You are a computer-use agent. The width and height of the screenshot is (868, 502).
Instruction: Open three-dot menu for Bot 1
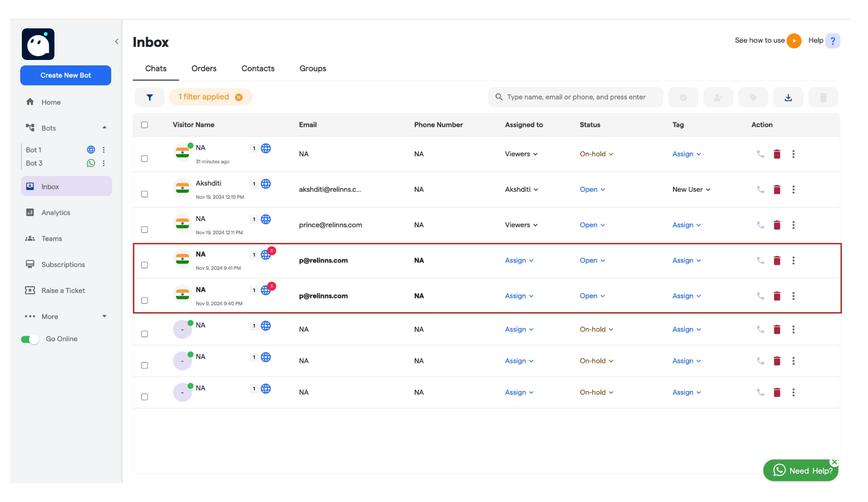click(x=104, y=150)
